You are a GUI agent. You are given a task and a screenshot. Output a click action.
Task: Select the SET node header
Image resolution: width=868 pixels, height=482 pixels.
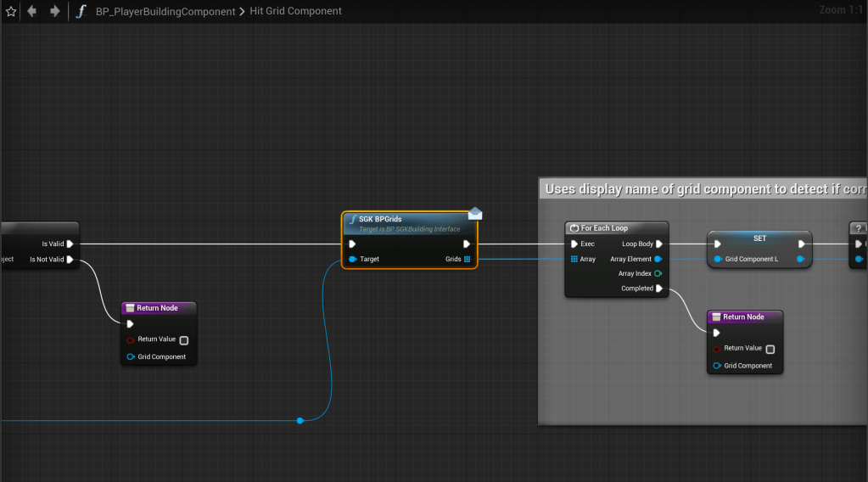[759, 238]
